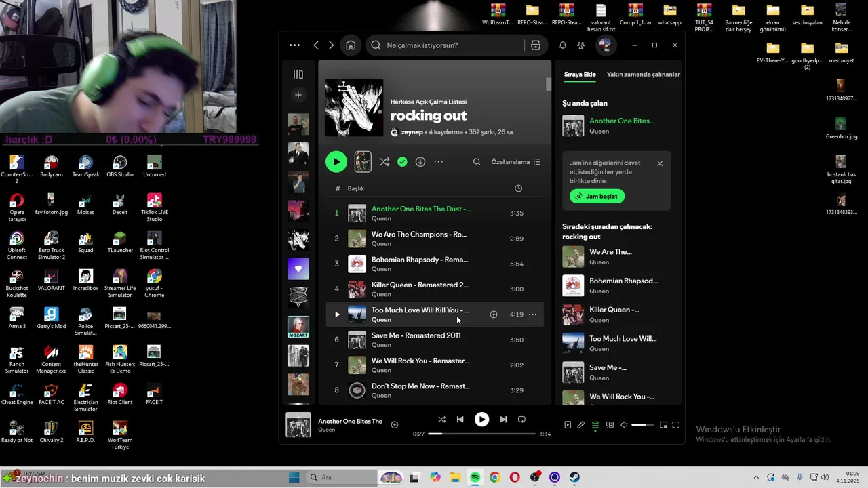Open more options for Too Much Love track
This screenshot has width=868, height=488.
point(532,314)
